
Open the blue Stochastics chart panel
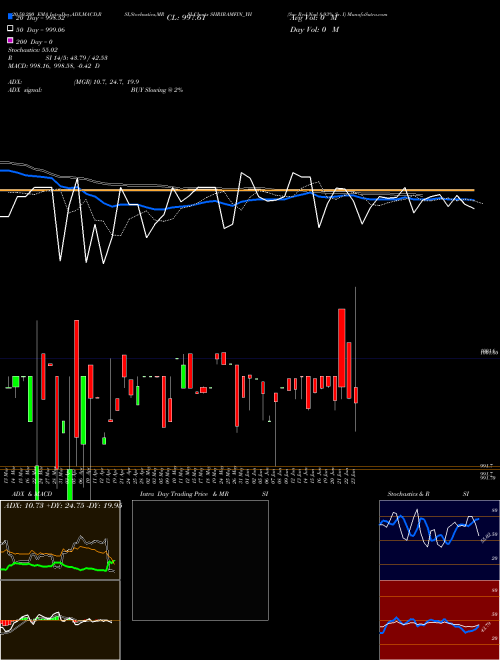pos(439,540)
